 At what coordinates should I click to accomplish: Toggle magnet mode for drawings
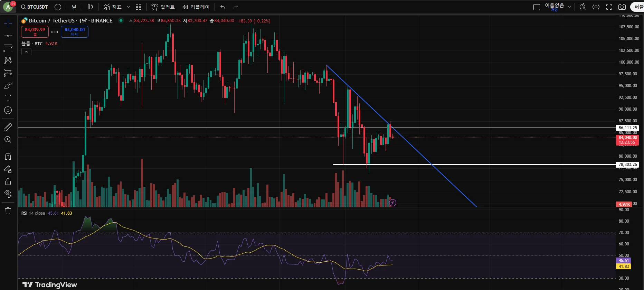[x=8, y=157]
